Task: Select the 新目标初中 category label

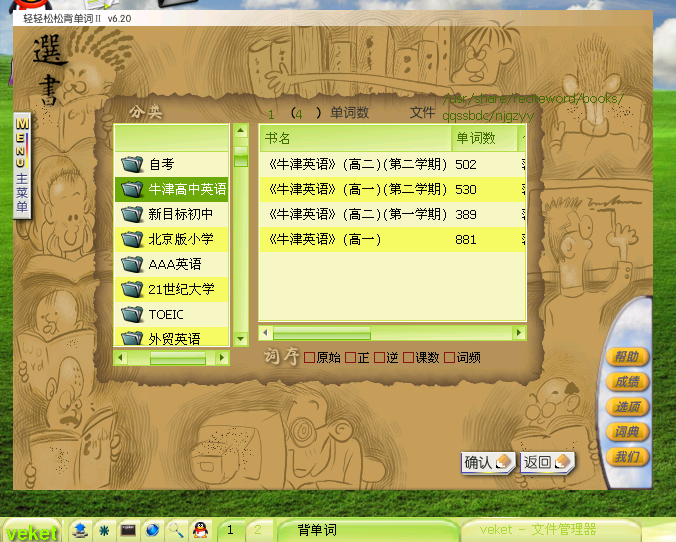Action: [x=181, y=214]
